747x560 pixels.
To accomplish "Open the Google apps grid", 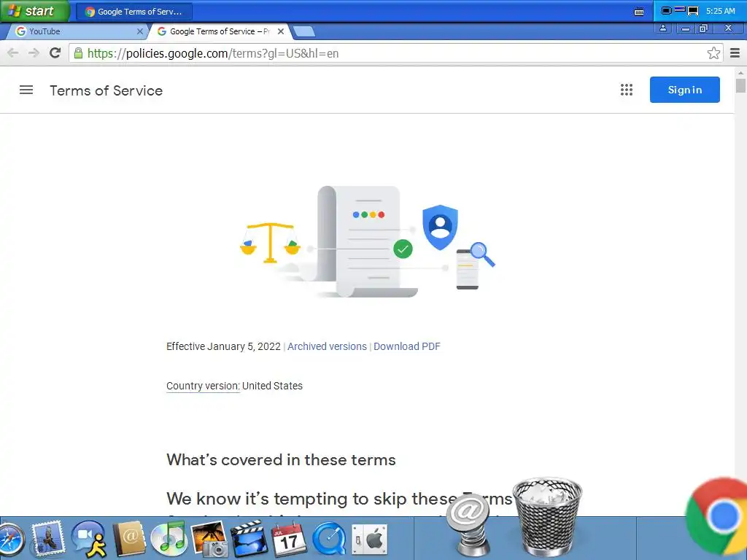I will 627,90.
